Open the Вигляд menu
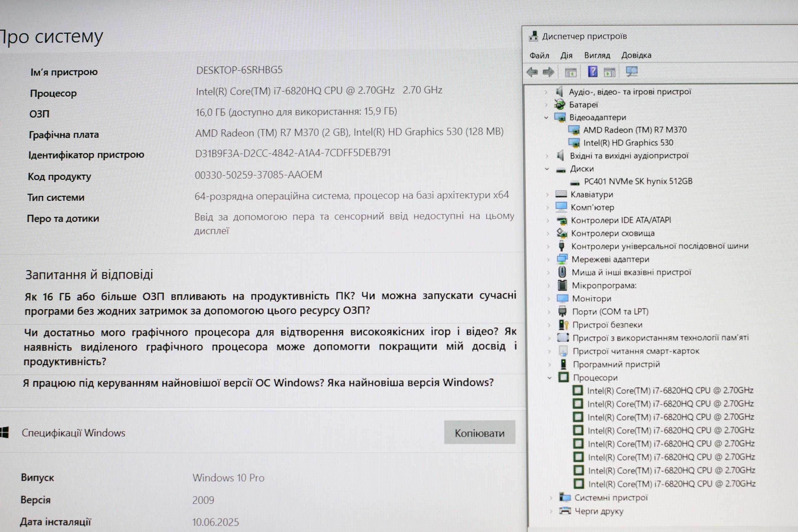This screenshot has height=532, width=798. pyautogui.click(x=597, y=55)
